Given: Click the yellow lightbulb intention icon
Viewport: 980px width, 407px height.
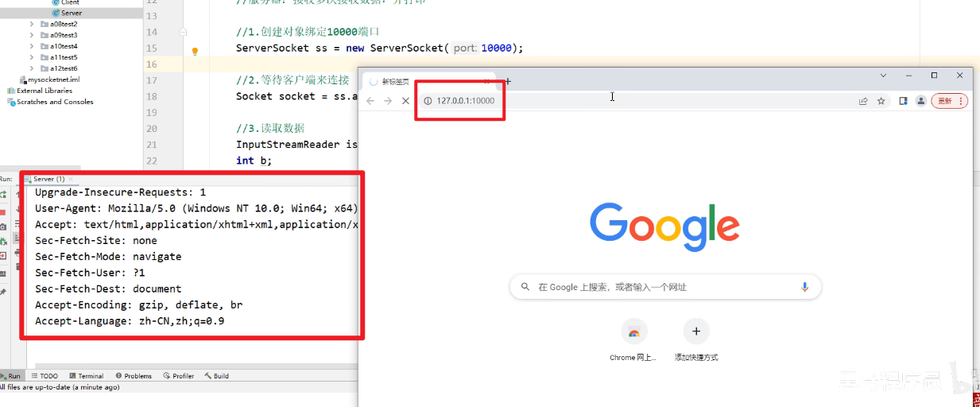Looking at the screenshot, I should click(x=195, y=50).
